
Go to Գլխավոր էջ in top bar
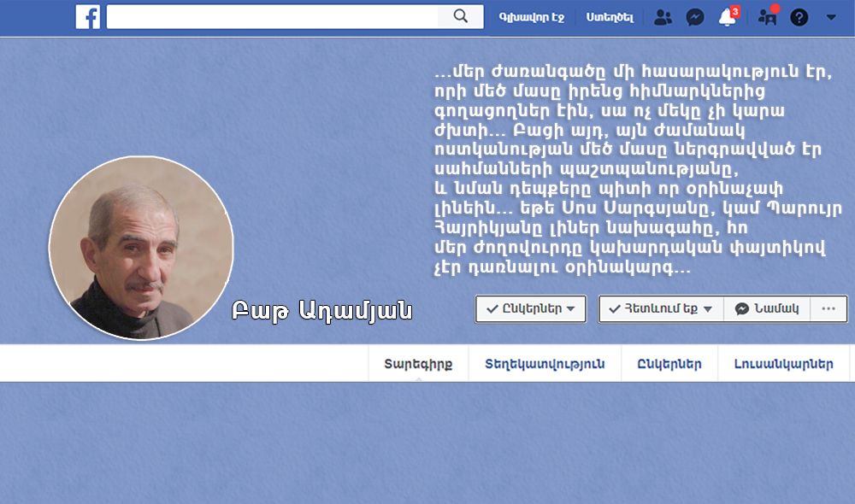click(x=531, y=17)
